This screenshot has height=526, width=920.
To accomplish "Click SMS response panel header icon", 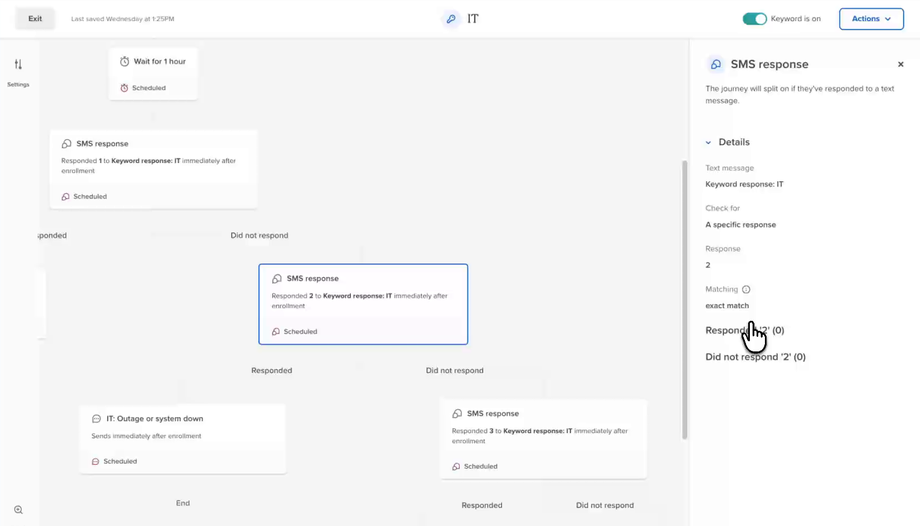I will click(x=716, y=65).
